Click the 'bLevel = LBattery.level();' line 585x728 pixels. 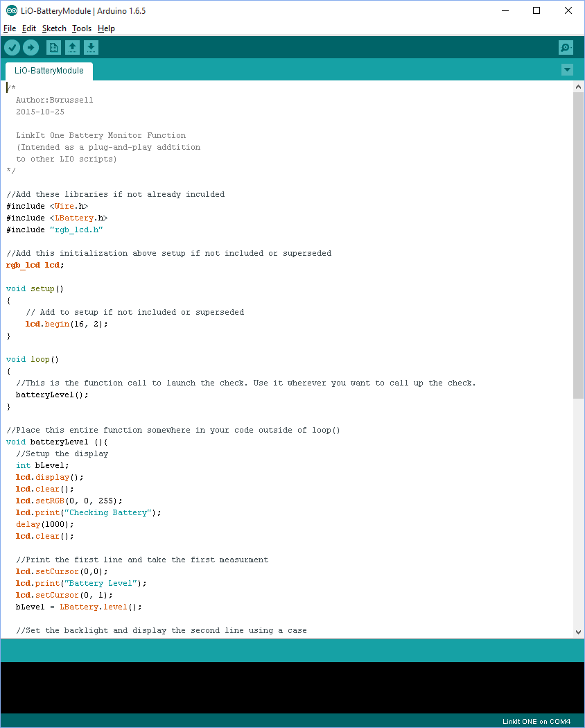(x=79, y=607)
